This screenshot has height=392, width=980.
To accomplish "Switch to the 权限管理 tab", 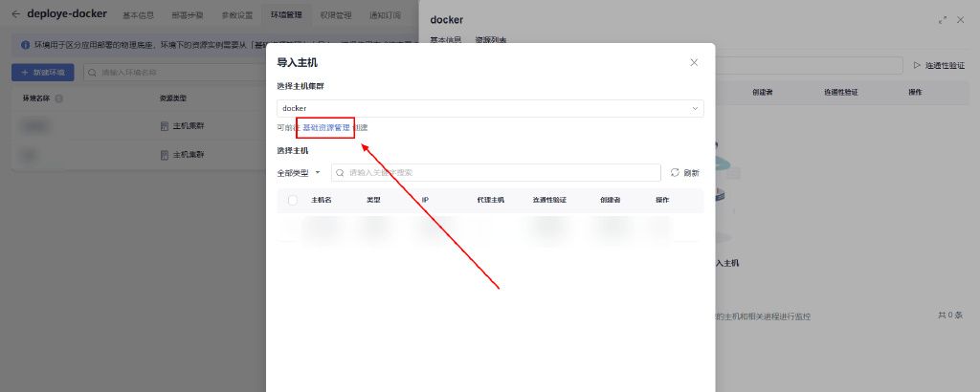I will point(336,15).
